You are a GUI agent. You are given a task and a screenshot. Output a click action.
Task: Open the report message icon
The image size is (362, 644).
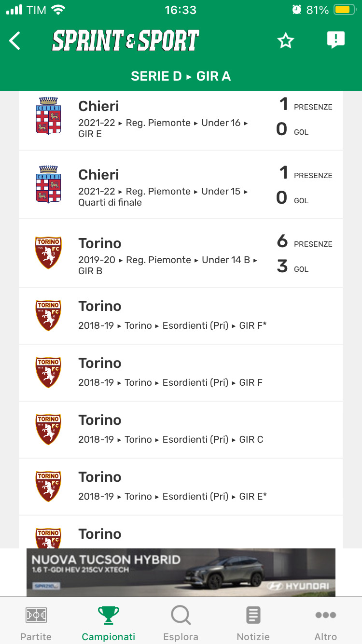[x=335, y=40]
